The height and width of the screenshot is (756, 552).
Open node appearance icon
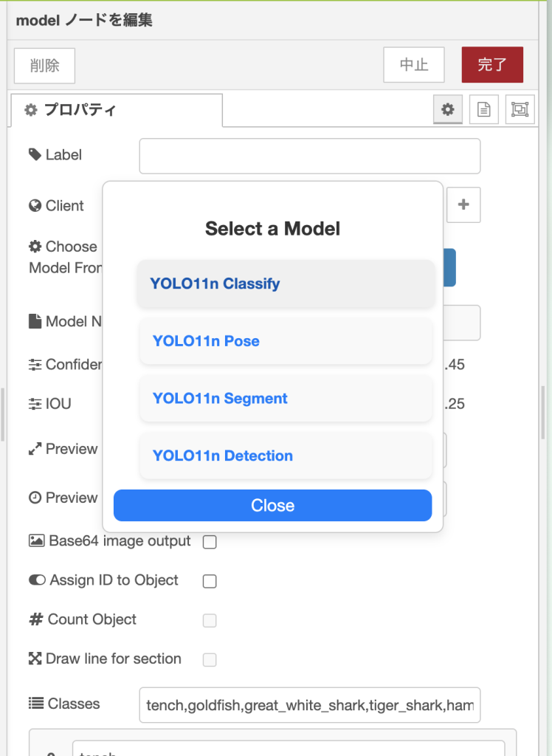(520, 110)
